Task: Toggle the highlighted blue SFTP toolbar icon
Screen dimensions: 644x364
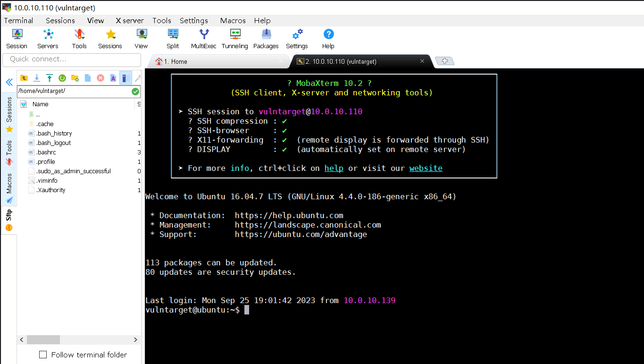Action: pyautogui.click(x=125, y=78)
